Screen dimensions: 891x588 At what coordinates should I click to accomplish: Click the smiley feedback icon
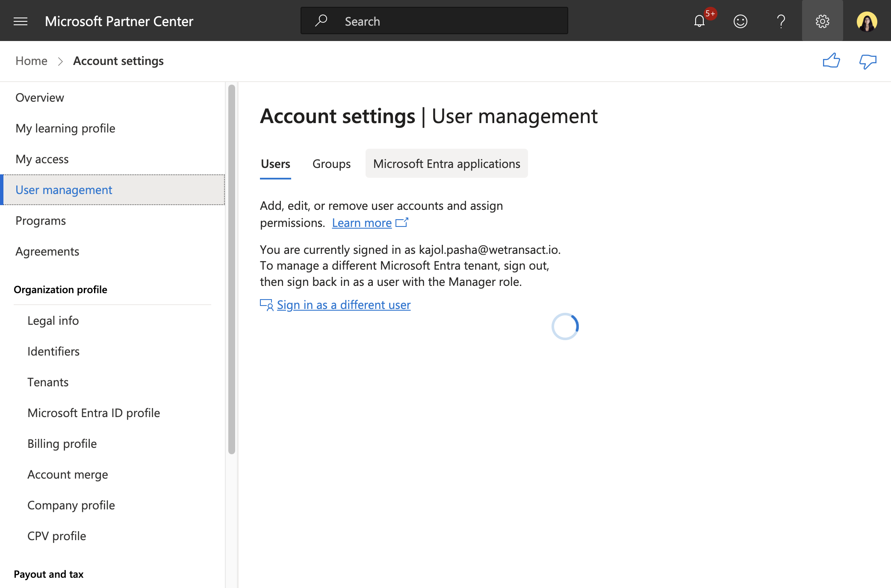[x=740, y=21]
